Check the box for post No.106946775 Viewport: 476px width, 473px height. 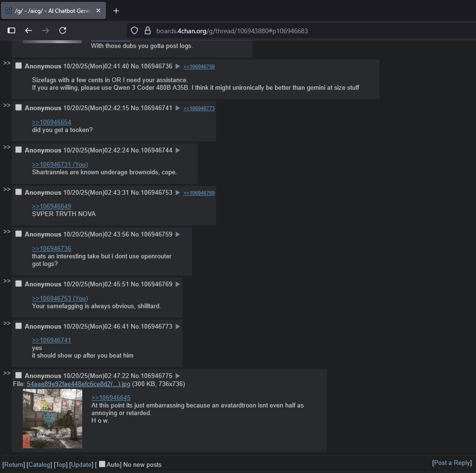(19, 375)
